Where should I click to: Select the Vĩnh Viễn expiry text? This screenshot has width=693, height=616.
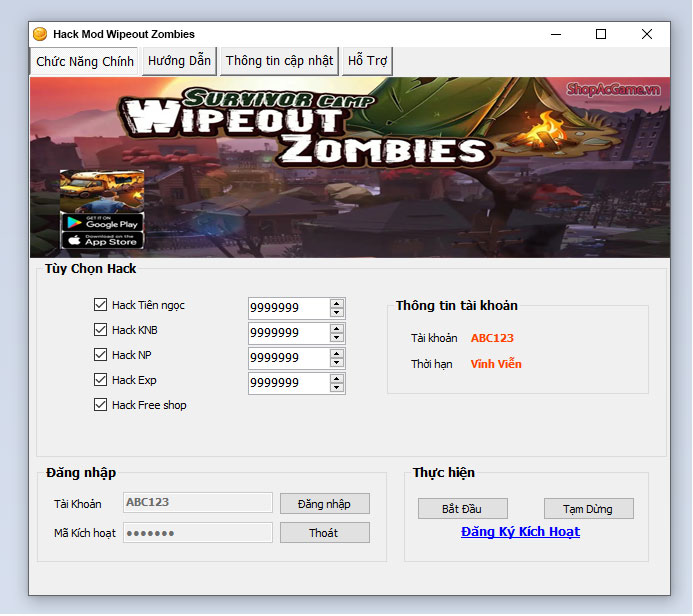tap(496, 364)
